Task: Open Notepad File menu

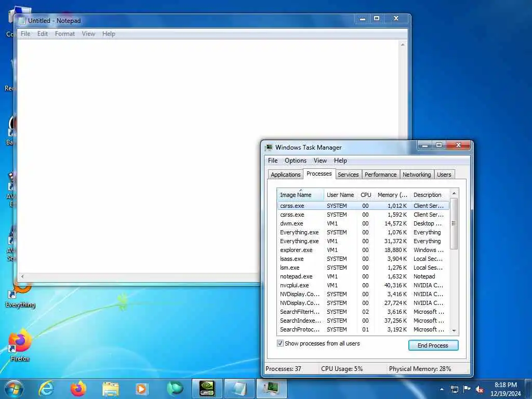Action: click(25, 34)
